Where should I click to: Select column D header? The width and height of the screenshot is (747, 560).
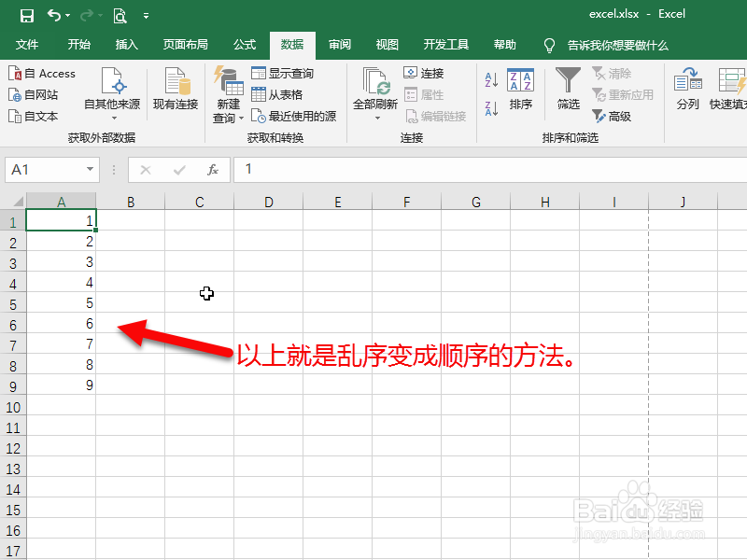(269, 202)
